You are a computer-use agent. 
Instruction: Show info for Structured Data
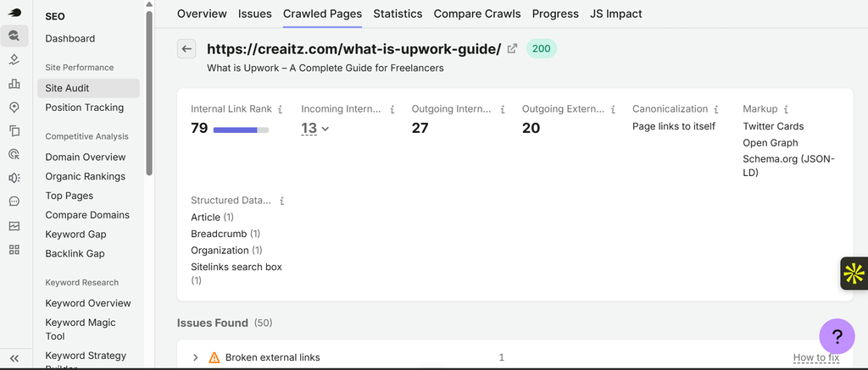pyautogui.click(x=281, y=201)
